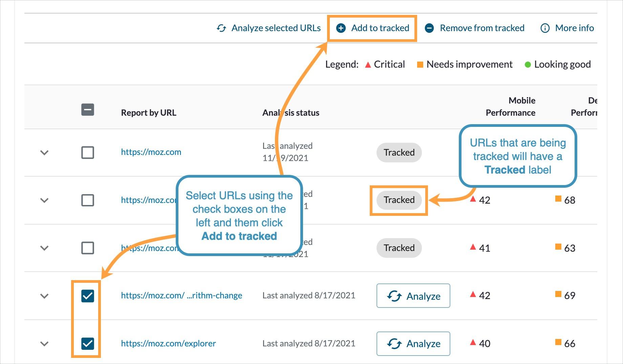This screenshot has width=623, height=364.
Task: Click the highlighted Tracked label pill
Action: 399,200
